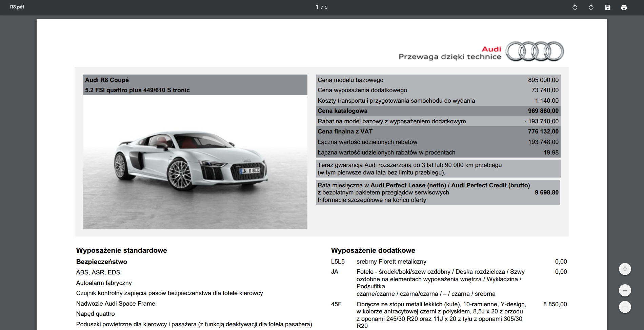644x330 pixels.
Task: Click the option code L5L5
Action: point(338,262)
